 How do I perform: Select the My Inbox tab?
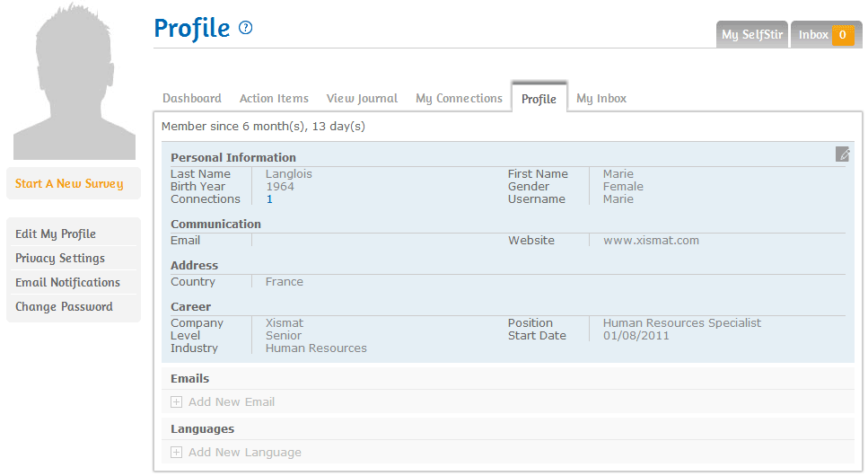[601, 99]
